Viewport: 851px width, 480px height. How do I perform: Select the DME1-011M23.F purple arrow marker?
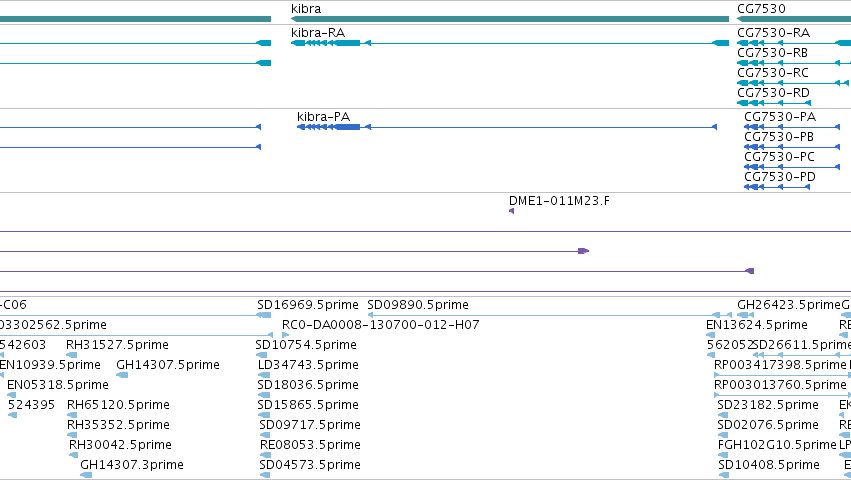pos(511,211)
